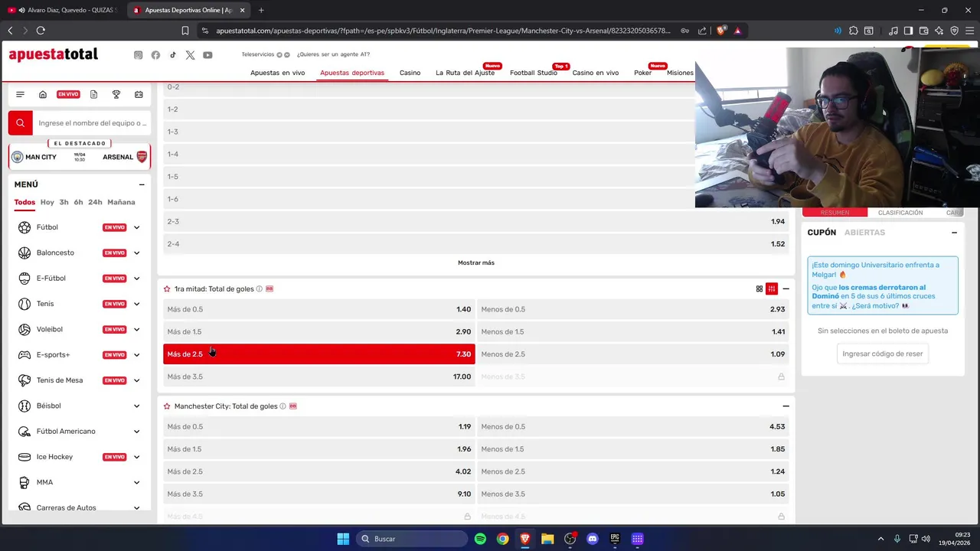Expand the E-Fútbol sport chevron
Screen dimensions: 980x551
pos(136,279)
